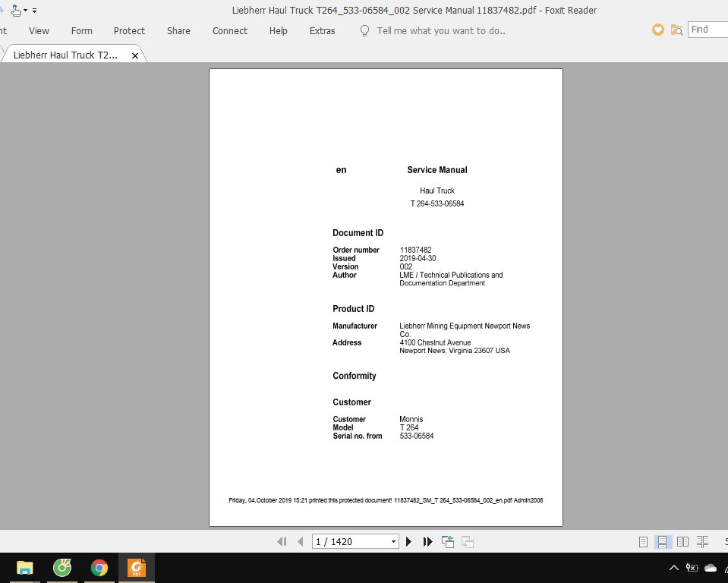Screen dimensions: 728x583
Task: Open the Share ribbon tab
Action: (178, 30)
